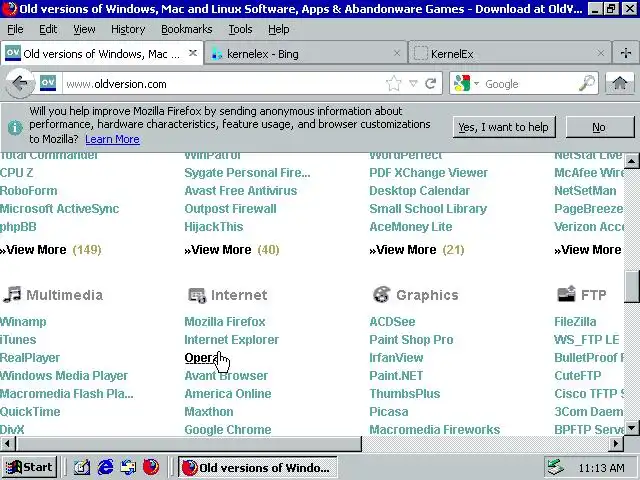Open the History menu
The height and width of the screenshot is (480, 640).
pos(128,29)
